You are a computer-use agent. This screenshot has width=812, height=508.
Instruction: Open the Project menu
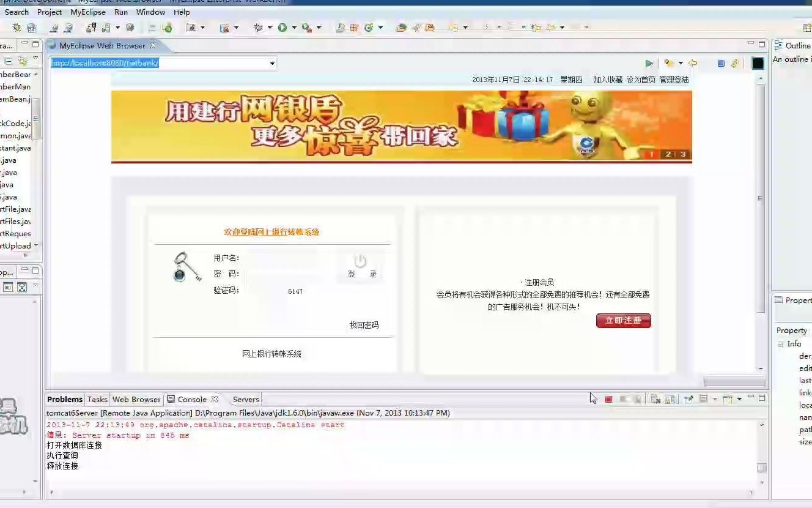50,12
